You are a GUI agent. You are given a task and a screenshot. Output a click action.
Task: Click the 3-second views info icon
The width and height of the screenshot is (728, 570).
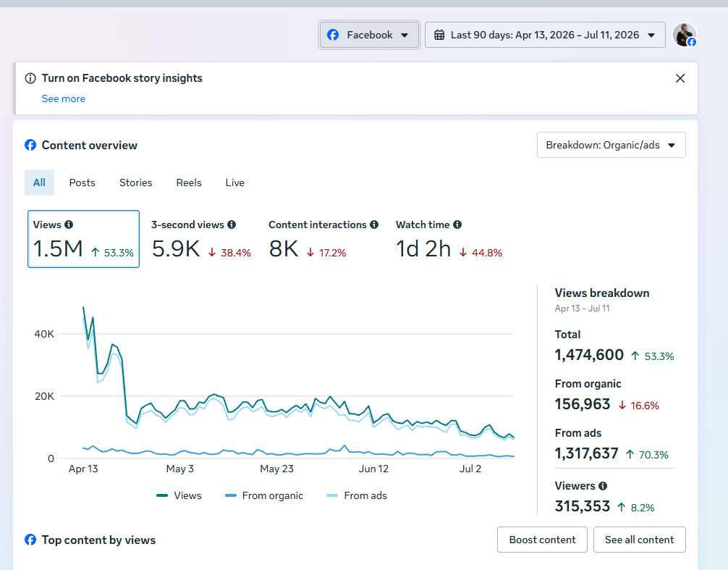(232, 225)
